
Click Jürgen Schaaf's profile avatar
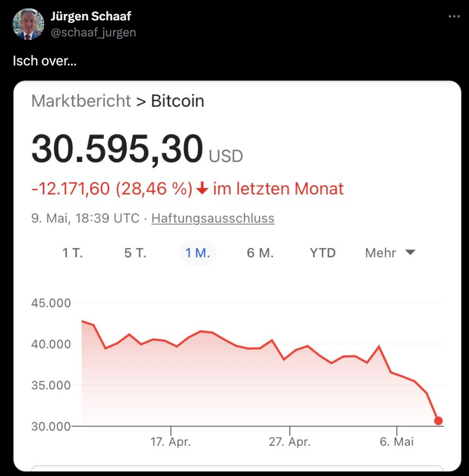coord(28,24)
